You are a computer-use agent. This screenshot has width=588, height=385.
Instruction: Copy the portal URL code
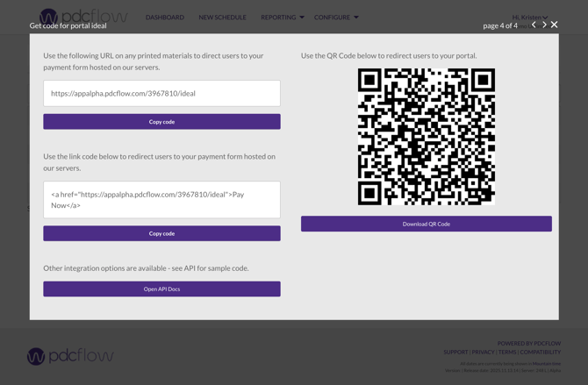pos(161,122)
